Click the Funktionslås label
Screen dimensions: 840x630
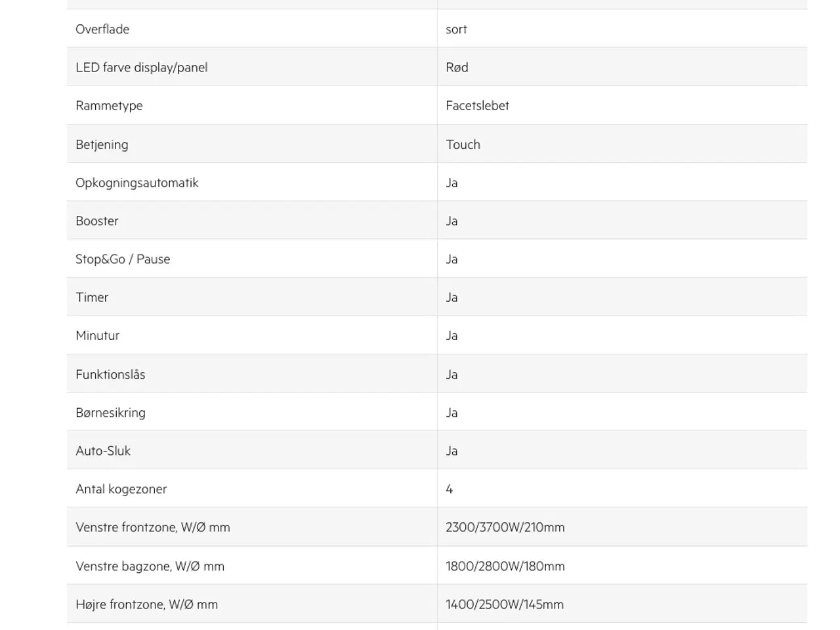(110, 374)
